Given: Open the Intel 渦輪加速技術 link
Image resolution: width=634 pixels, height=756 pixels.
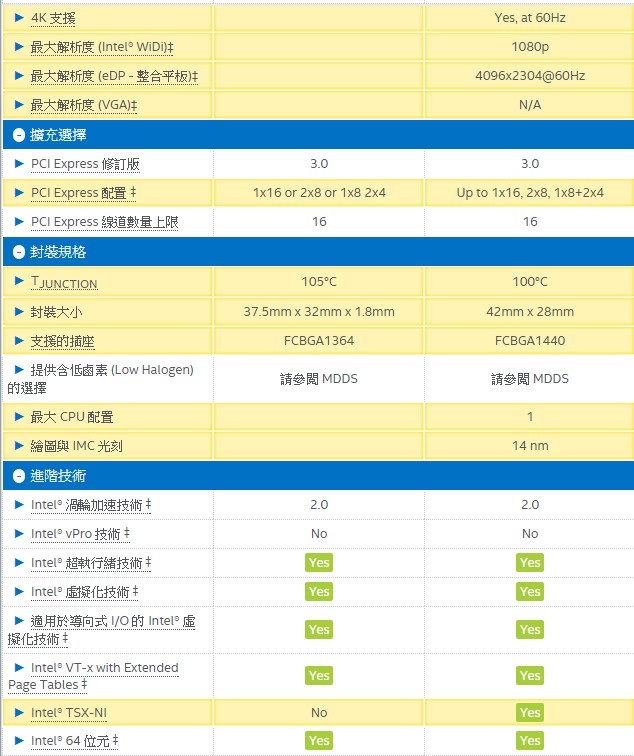Looking at the screenshot, I should tap(91, 505).
